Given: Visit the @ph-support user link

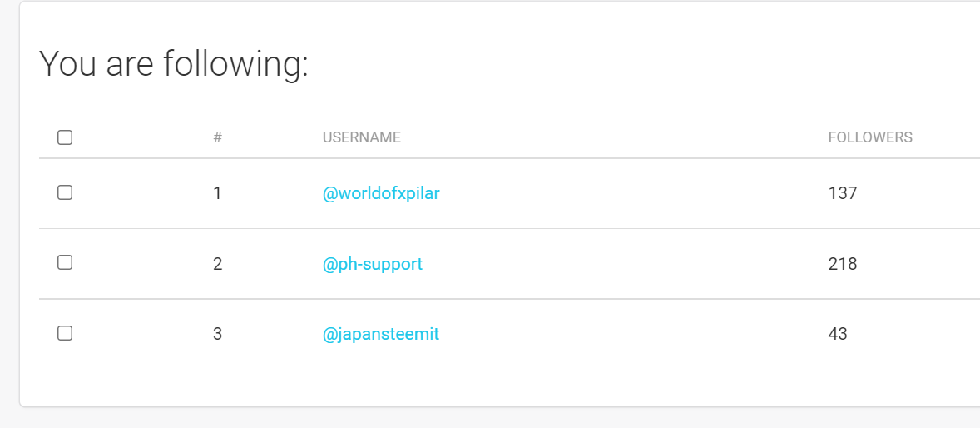Looking at the screenshot, I should 373,264.
